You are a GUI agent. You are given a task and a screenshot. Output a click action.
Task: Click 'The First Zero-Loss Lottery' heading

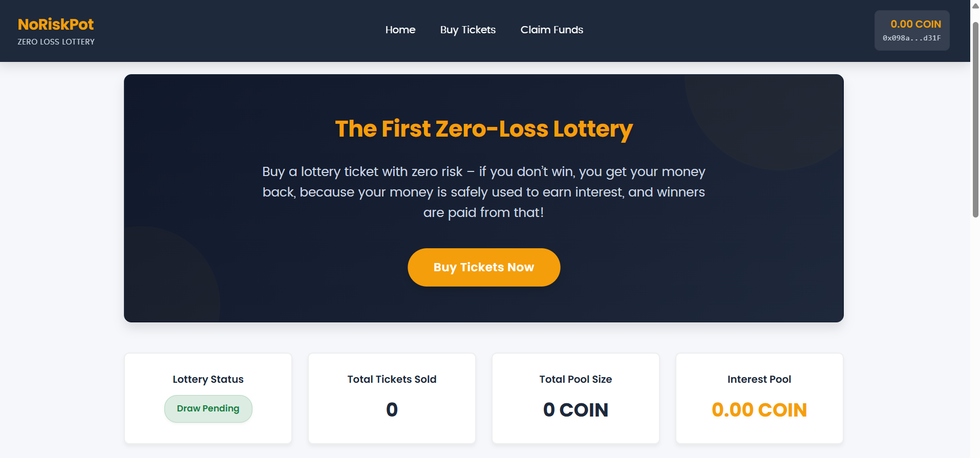tap(484, 129)
